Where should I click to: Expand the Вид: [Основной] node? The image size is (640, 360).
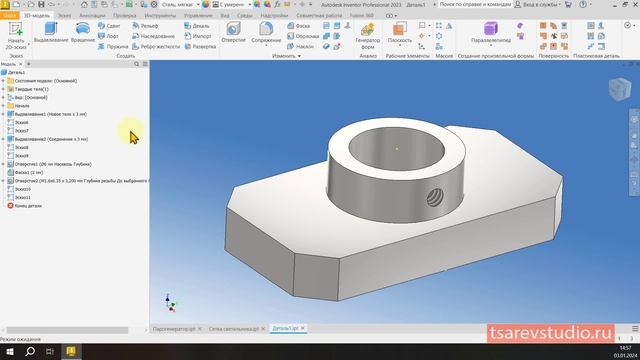pos(3,98)
